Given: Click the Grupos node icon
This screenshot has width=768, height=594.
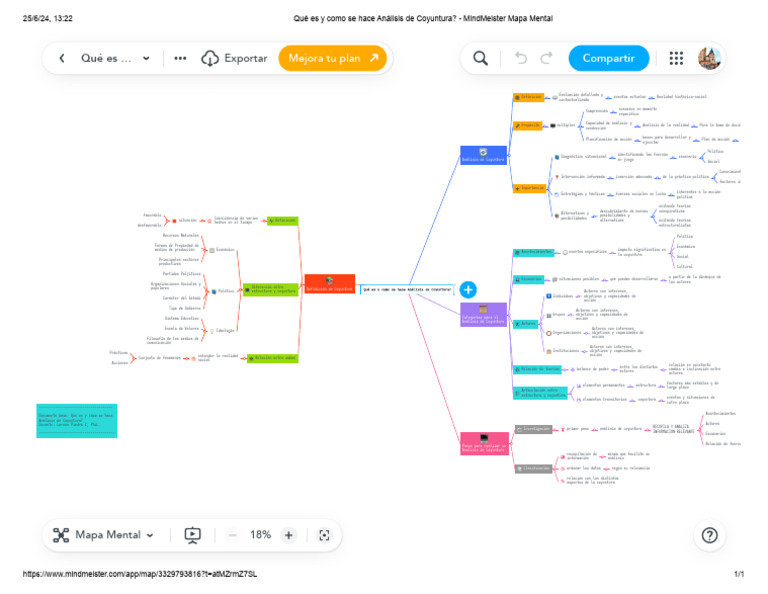Looking at the screenshot, I should [549, 315].
